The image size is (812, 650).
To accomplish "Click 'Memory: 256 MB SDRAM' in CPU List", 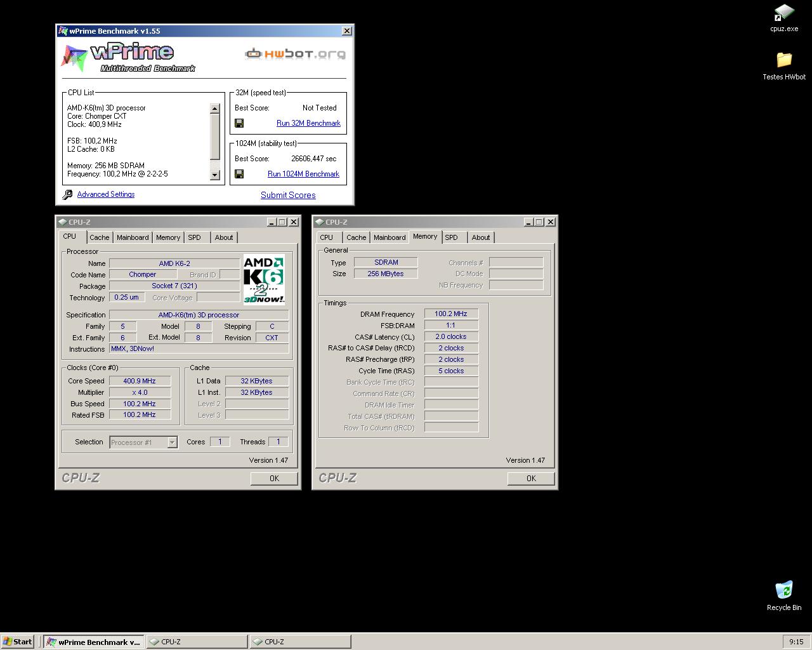I will 106,166.
